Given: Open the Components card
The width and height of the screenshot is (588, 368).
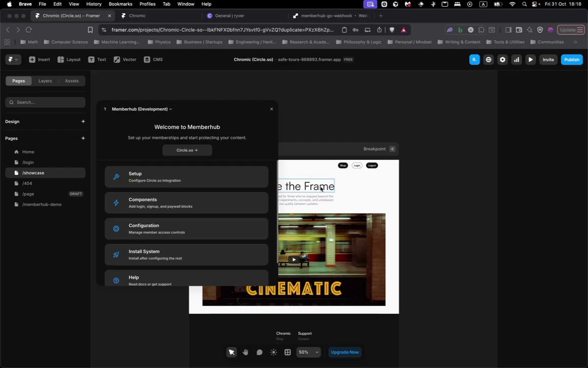Looking at the screenshot, I should [186, 203].
